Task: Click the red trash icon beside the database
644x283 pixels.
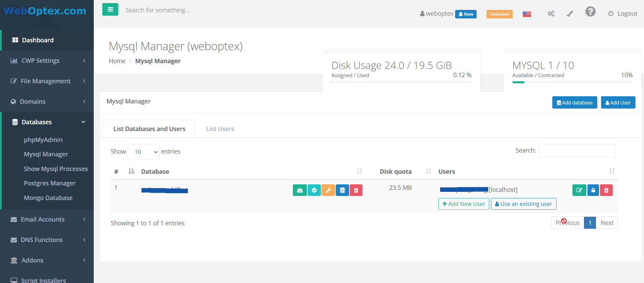Action: pos(356,190)
